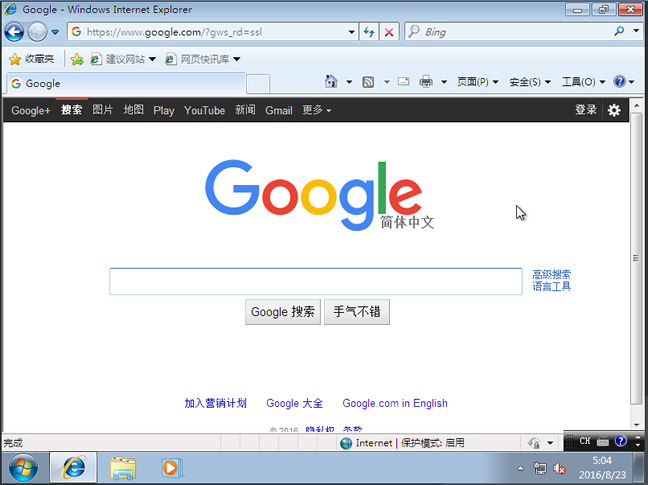Switch to Google.com in English
Image resolution: width=648 pixels, height=485 pixels.
395,403
